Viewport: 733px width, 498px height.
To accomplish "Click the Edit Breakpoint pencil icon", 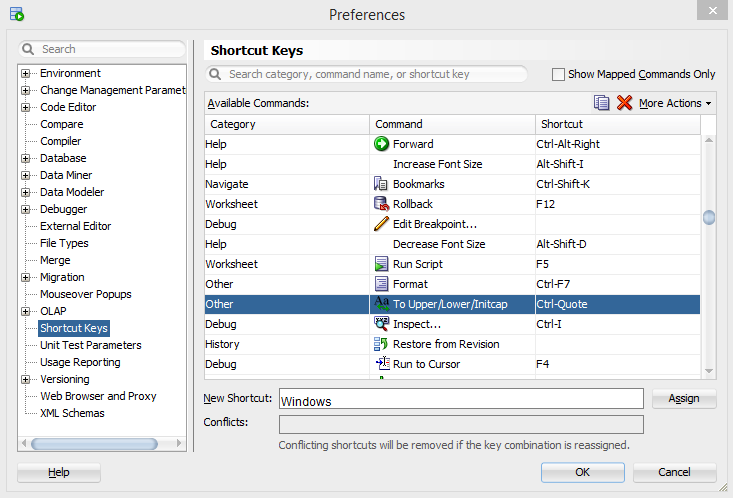I will 381,224.
